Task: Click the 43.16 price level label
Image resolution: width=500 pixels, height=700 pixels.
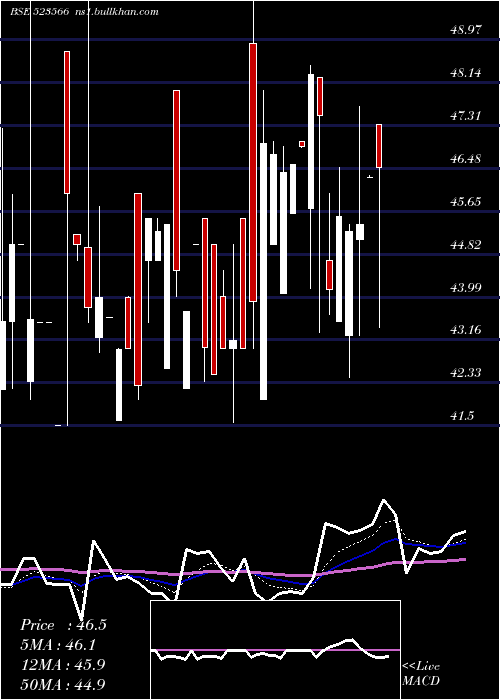Action: click(x=467, y=330)
